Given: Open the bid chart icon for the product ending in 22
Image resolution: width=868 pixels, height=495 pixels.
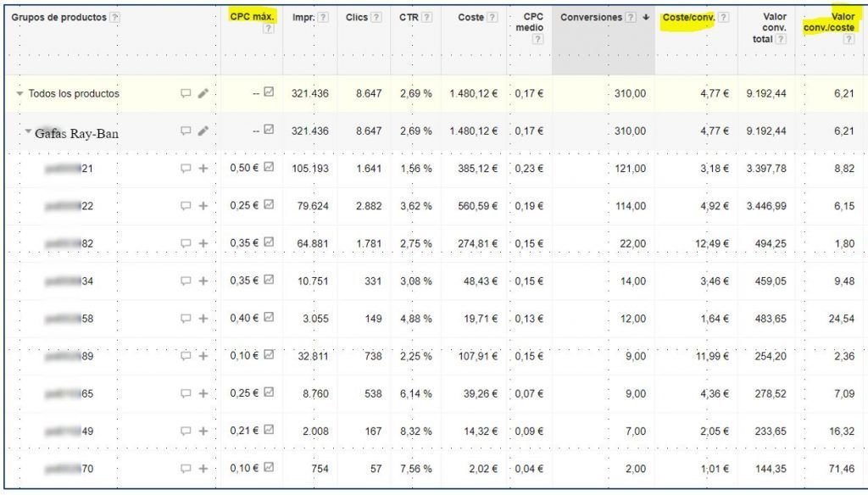Looking at the screenshot, I should coord(269,204).
